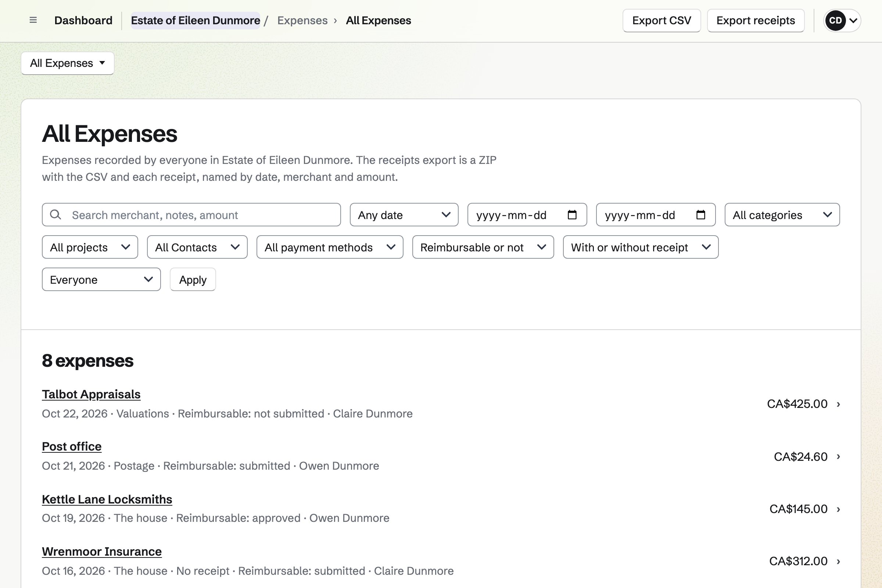This screenshot has width=882, height=588.
Task: Open the hamburger navigation menu
Action: 33,20
